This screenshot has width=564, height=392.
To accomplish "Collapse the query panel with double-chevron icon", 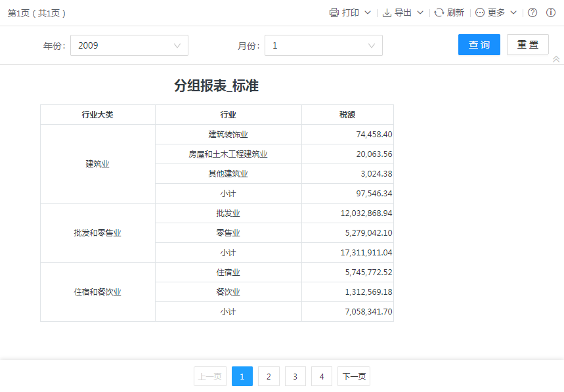I will pos(556,59).
